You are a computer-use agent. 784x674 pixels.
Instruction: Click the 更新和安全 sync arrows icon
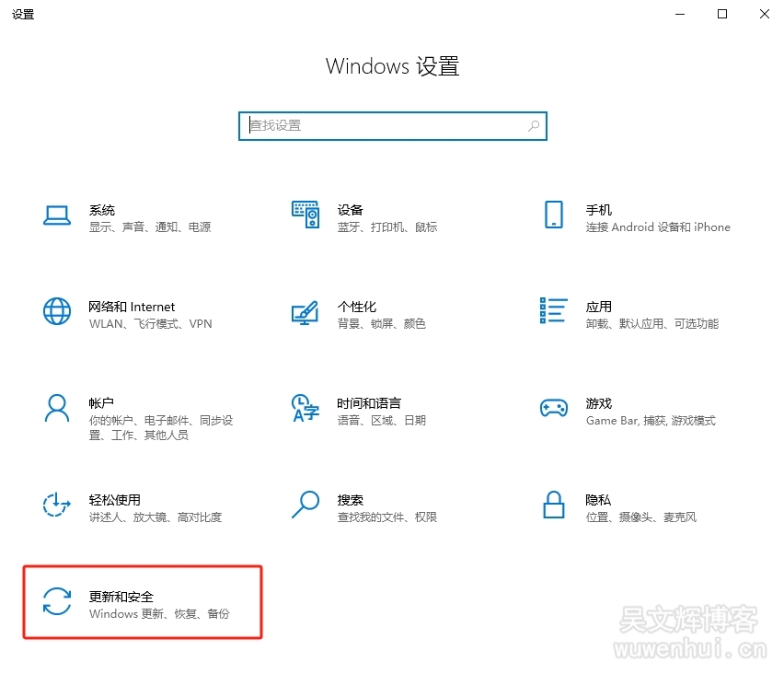tap(57, 601)
